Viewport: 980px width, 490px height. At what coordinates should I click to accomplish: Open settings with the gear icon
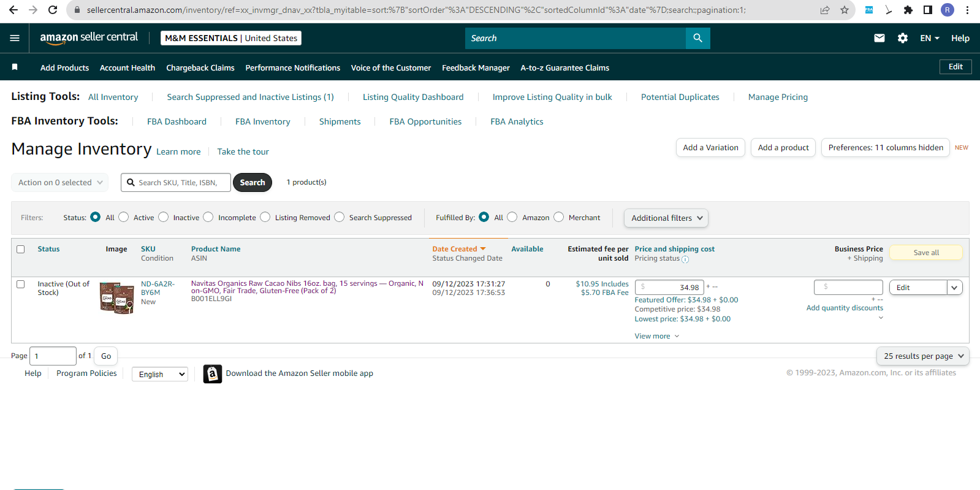903,38
